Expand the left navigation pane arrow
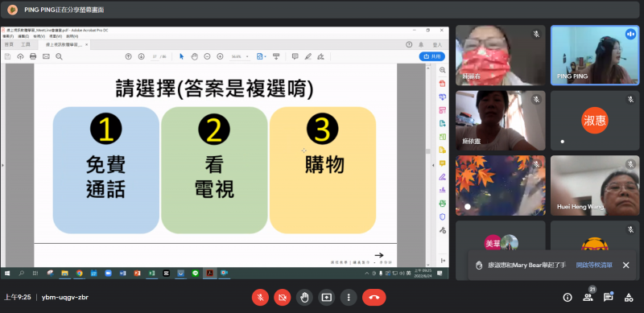Screen dimensions: 644x313 (2, 165)
